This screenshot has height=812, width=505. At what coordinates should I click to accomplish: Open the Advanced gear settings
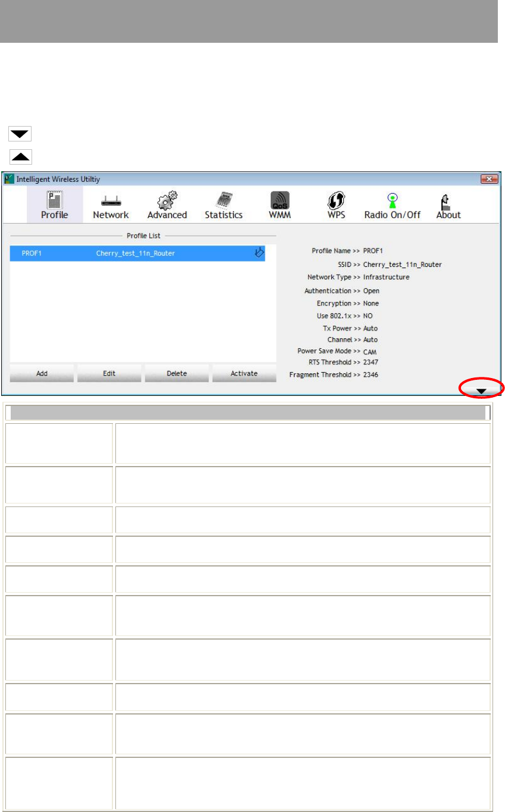point(167,204)
